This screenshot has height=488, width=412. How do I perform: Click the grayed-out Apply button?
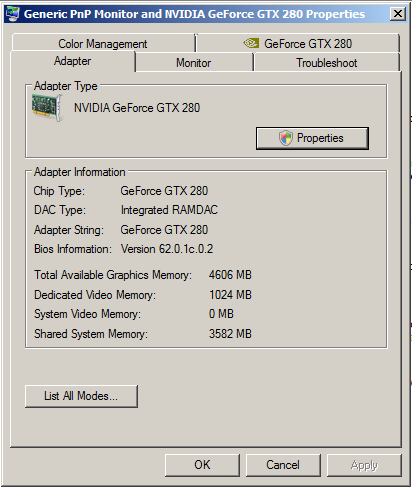point(364,465)
